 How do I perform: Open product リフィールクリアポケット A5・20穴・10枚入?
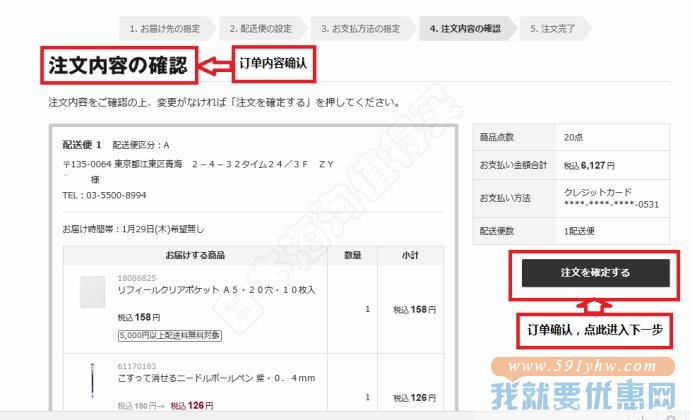216,290
